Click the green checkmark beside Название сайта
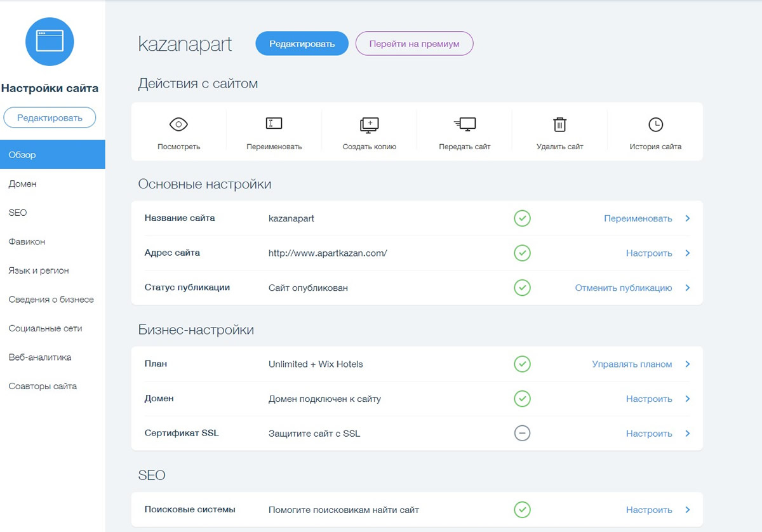Screen dimensions: 762x532 coord(522,218)
